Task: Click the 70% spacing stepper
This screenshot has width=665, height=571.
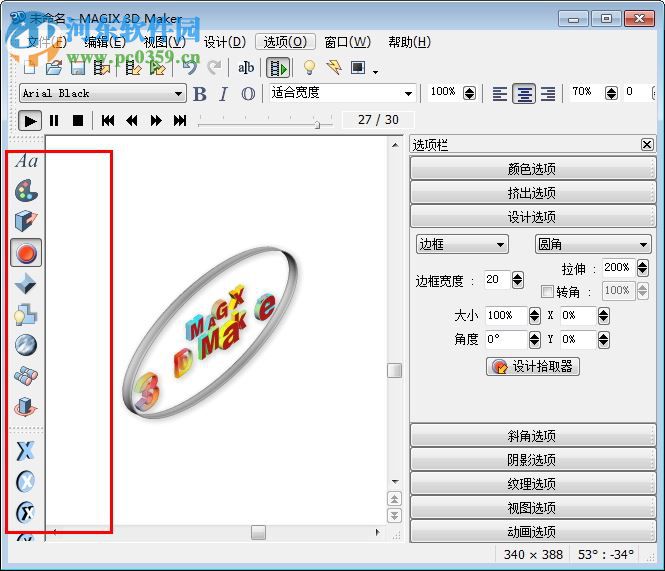Action: (x=611, y=93)
